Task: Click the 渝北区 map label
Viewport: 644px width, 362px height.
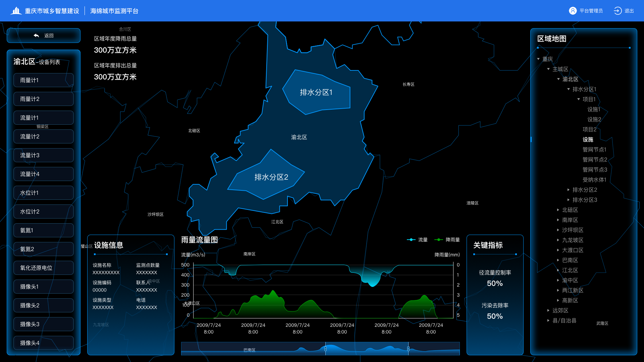Action: 299,137
